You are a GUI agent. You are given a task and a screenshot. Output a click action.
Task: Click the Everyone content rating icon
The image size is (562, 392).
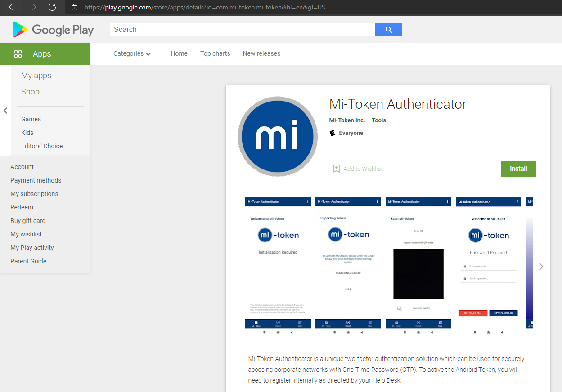click(333, 133)
